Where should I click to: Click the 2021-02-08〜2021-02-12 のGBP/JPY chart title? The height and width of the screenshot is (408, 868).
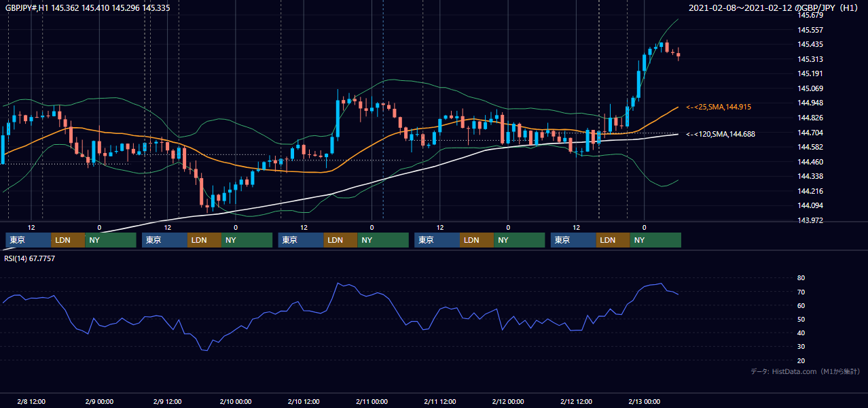tap(774, 7)
